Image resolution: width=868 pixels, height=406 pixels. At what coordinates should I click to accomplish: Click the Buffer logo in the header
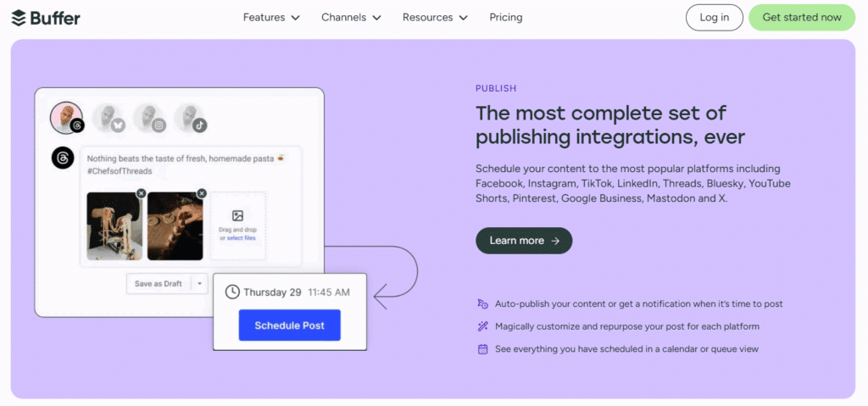tap(46, 17)
